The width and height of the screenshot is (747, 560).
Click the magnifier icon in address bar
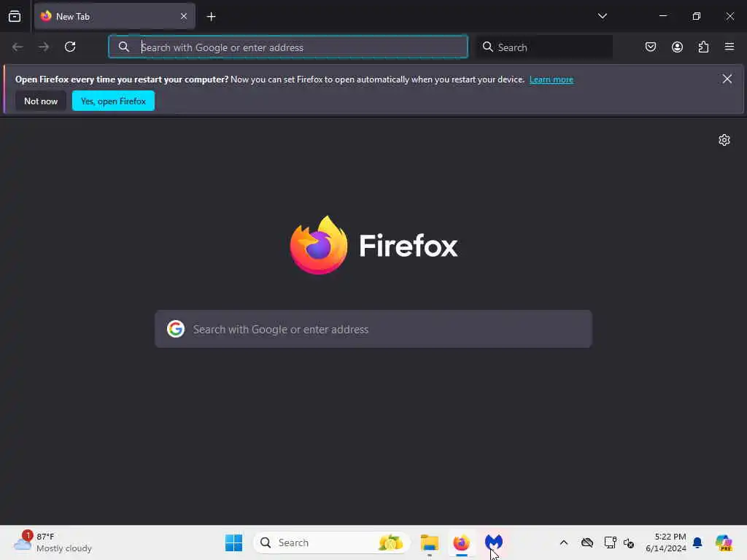pyautogui.click(x=123, y=47)
